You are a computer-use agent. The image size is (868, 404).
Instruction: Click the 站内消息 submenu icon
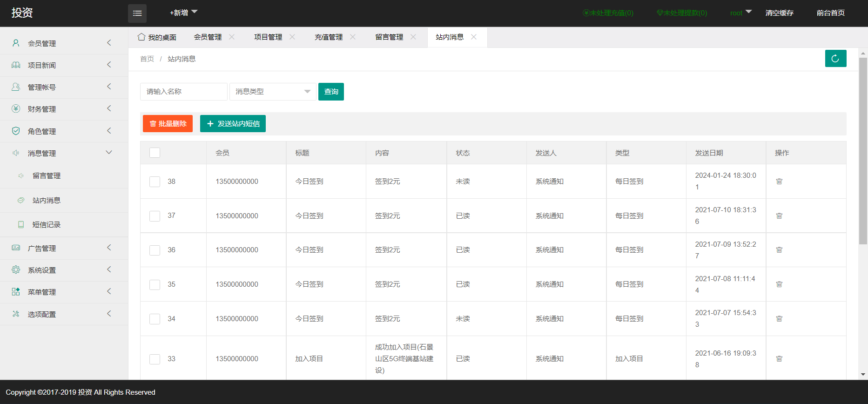21,200
